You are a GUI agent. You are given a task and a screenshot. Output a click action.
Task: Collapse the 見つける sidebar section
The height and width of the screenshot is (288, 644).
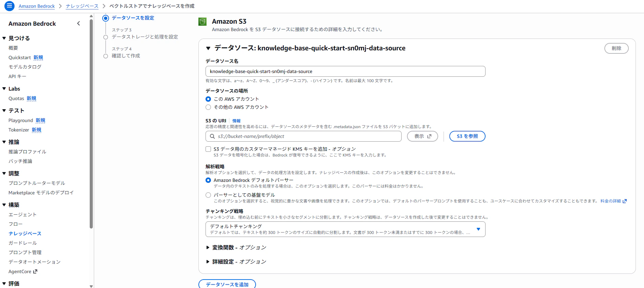[x=4, y=38]
